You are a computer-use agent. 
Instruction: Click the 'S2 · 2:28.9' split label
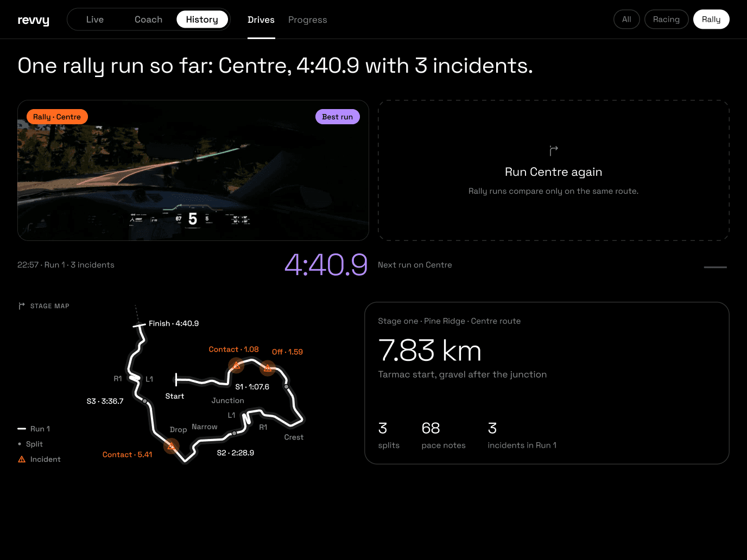pyautogui.click(x=236, y=453)
